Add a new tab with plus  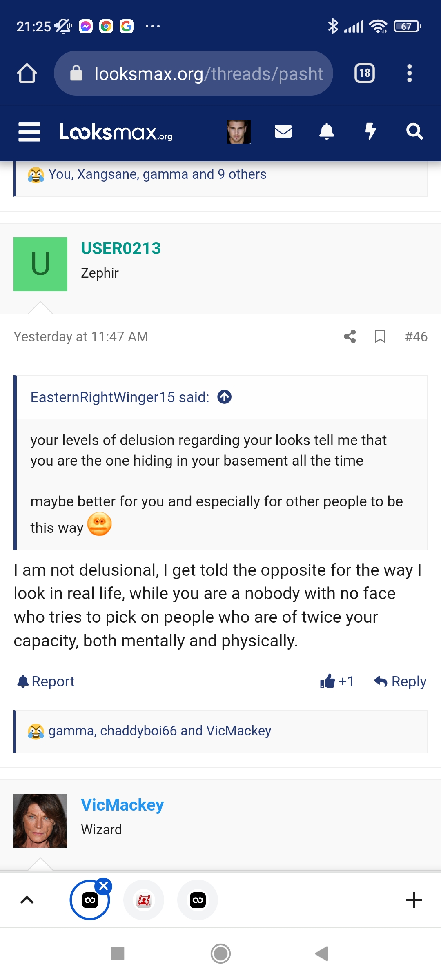coord(414,900)
